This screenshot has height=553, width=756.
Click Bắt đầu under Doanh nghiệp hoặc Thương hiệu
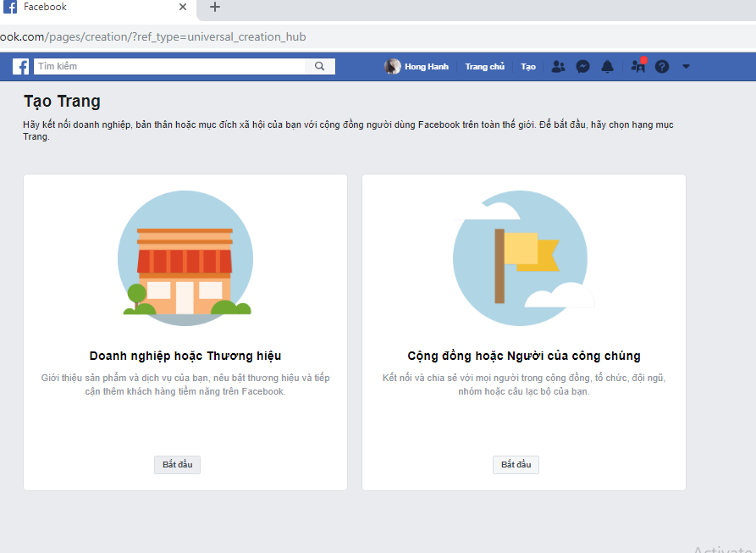(177, 464)
